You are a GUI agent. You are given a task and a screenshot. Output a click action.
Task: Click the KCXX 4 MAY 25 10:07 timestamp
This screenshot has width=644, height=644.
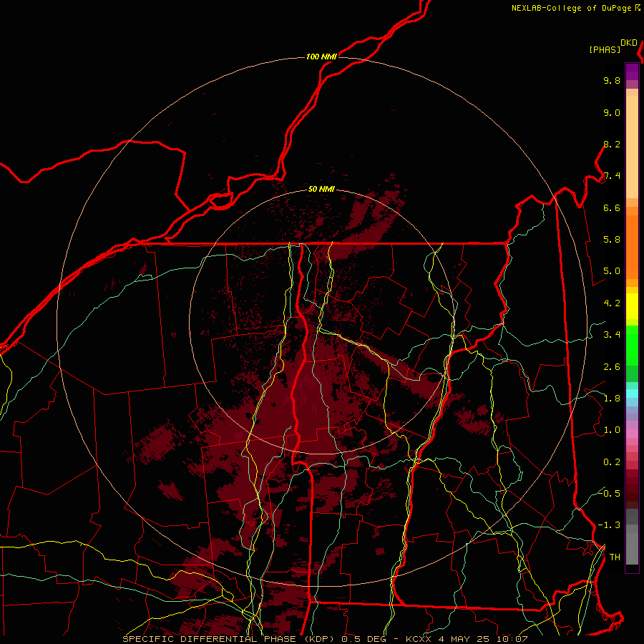point(467,639)
